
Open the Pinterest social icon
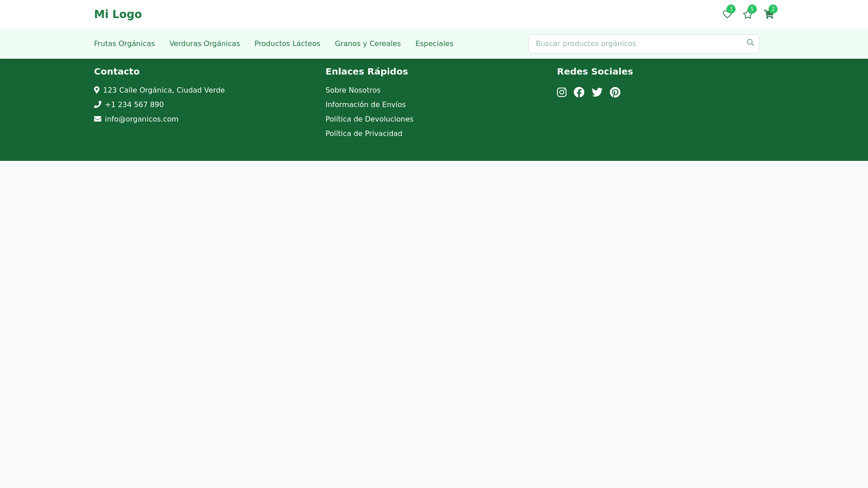(x=615, y=92)
